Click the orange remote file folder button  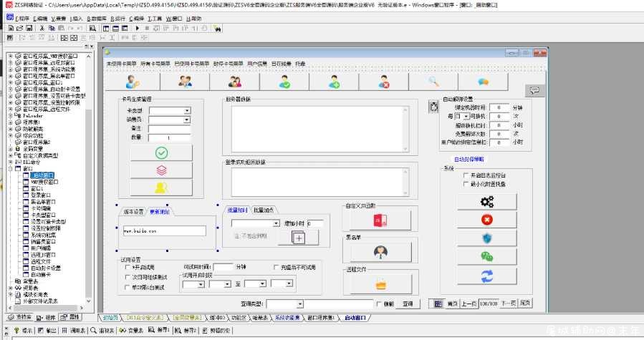(380, 284)
